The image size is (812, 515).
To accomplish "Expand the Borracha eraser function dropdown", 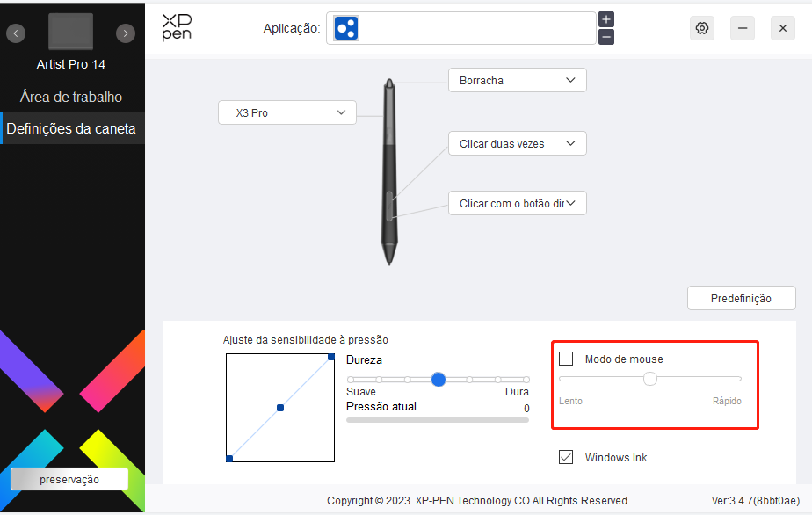I will click(518, 80).
